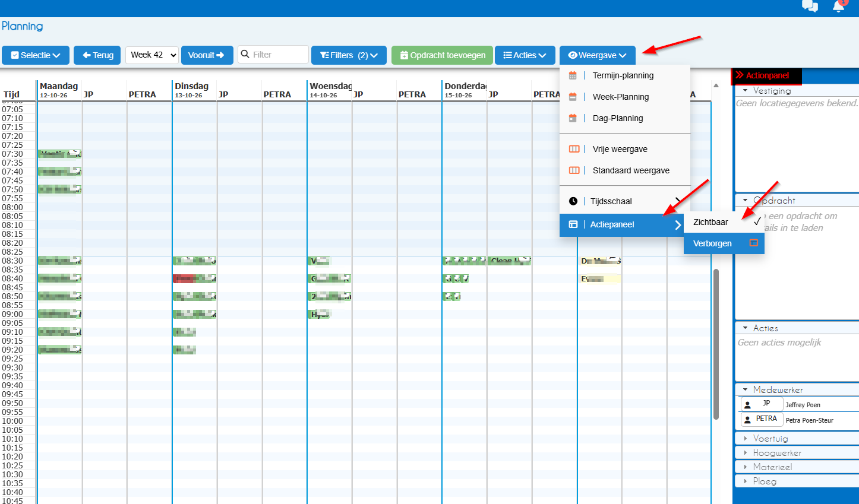Open the Selectie dropdown
859x504 pixels.
coord(36,55)
